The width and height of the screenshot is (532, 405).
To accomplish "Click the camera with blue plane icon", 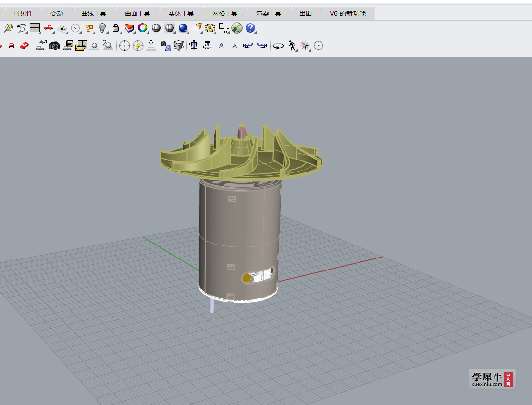I will click(165, 46).
